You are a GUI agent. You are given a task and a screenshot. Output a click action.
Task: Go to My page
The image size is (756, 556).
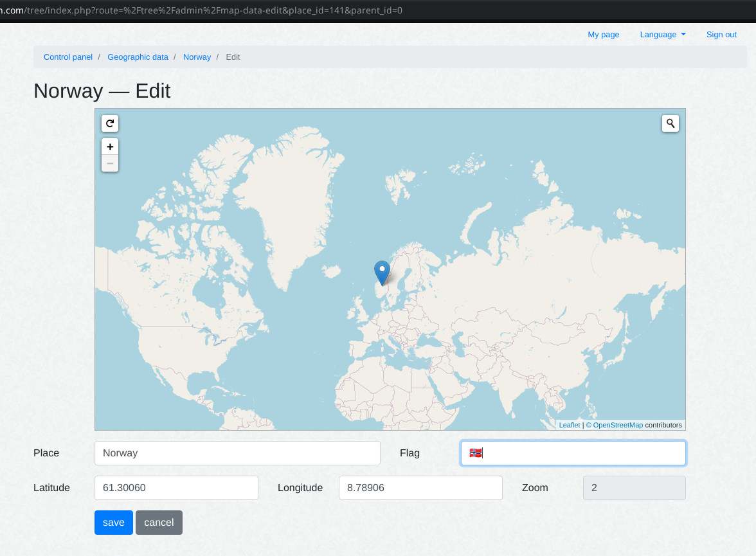pos(603,35)
